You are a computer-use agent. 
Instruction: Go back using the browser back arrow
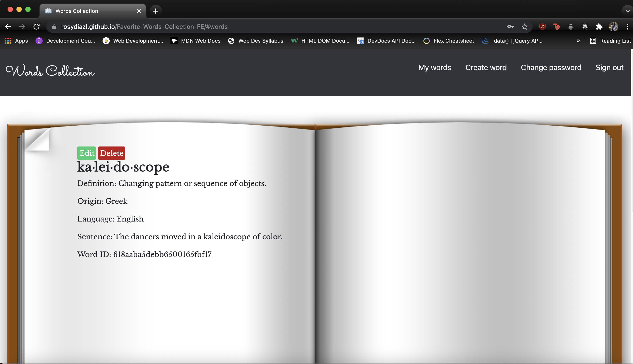[8, 26]
